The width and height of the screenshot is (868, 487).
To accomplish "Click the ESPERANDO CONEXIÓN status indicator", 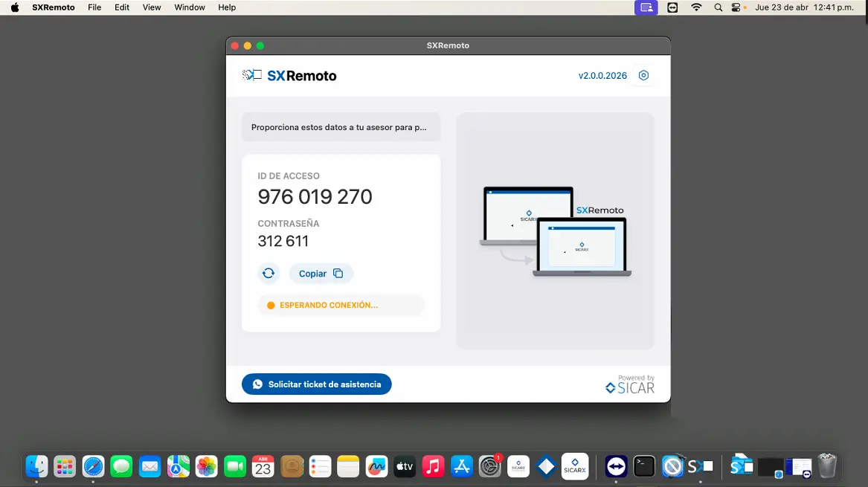I will click(x=341, y=305).
